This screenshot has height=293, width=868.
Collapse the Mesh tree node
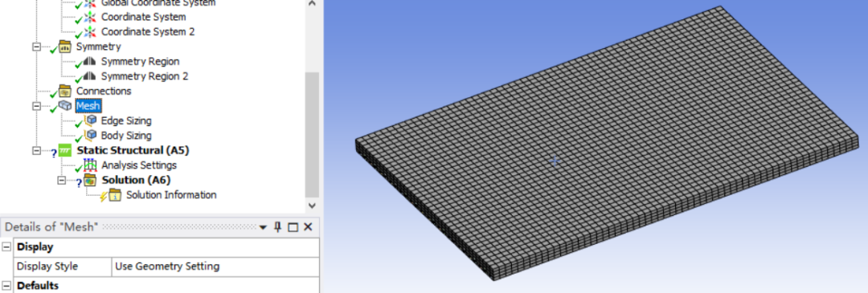(37, 106)
